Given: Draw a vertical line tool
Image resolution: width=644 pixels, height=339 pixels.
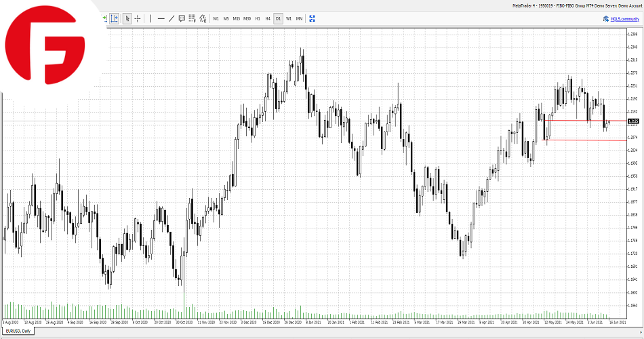Looking at the screenshot, I should 150,18.
